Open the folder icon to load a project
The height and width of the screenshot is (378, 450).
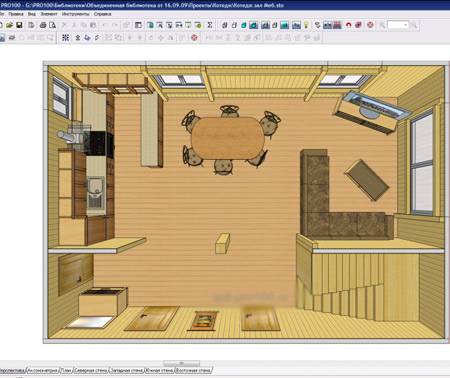pyautogui.click(x=9, y=25)
